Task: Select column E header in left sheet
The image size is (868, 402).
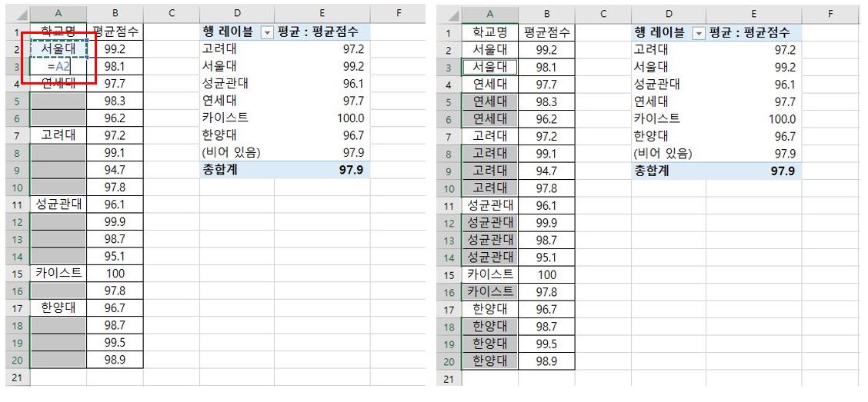Action: [x=322, y=14]
